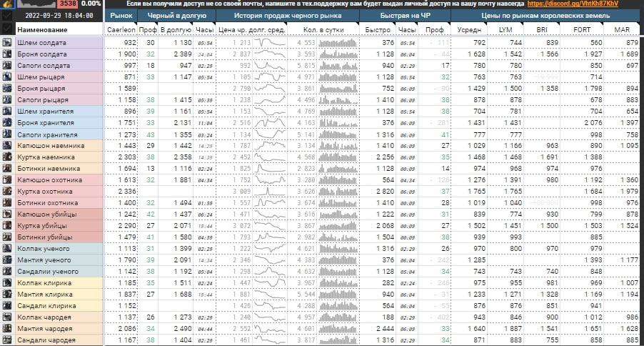
Task: Select the Куртка наемника name cell
Action: tap(59, 157)
